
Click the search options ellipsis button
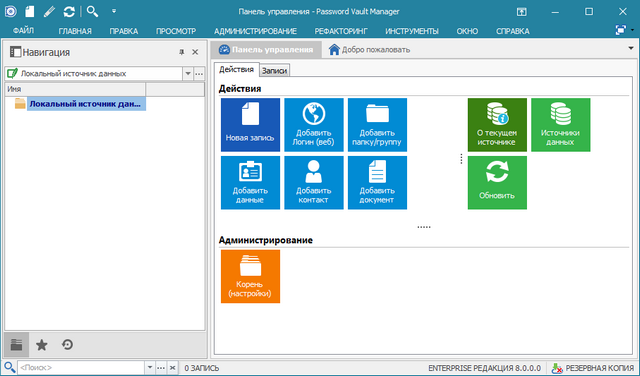[x=161, y=367]
